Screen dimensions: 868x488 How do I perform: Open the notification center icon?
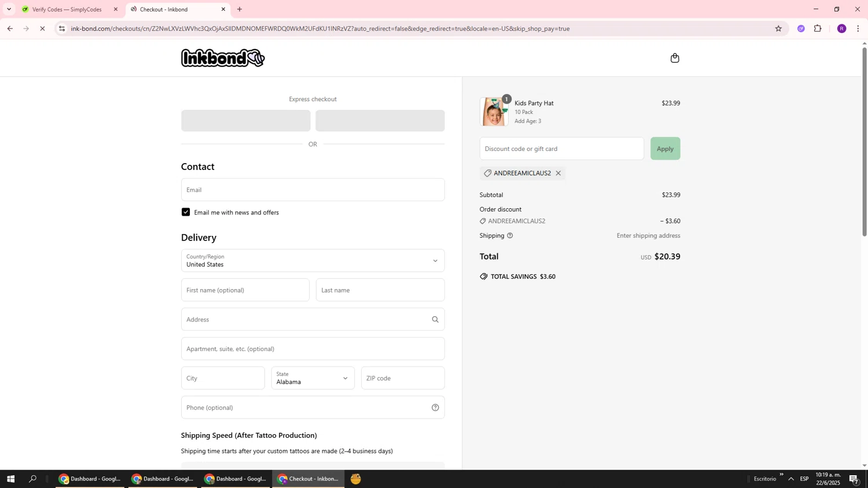click(854, 479)
